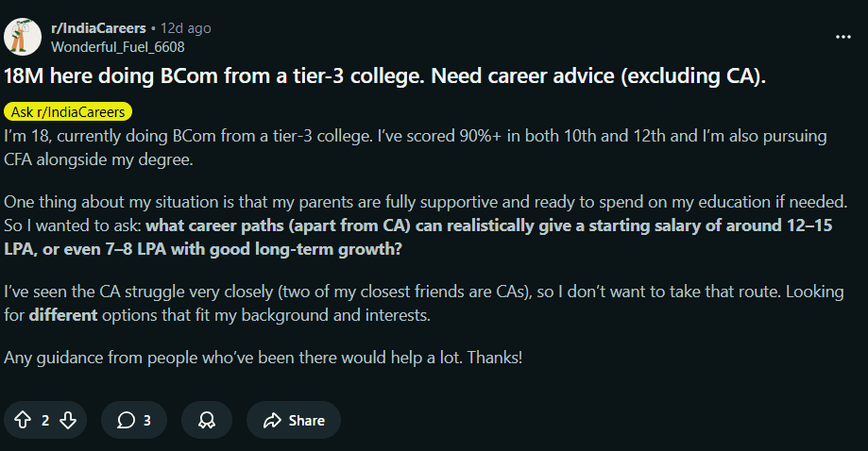The image size is (868, 451).
Task: Open comments using the speech bubble icon
Action: [126, 420]
